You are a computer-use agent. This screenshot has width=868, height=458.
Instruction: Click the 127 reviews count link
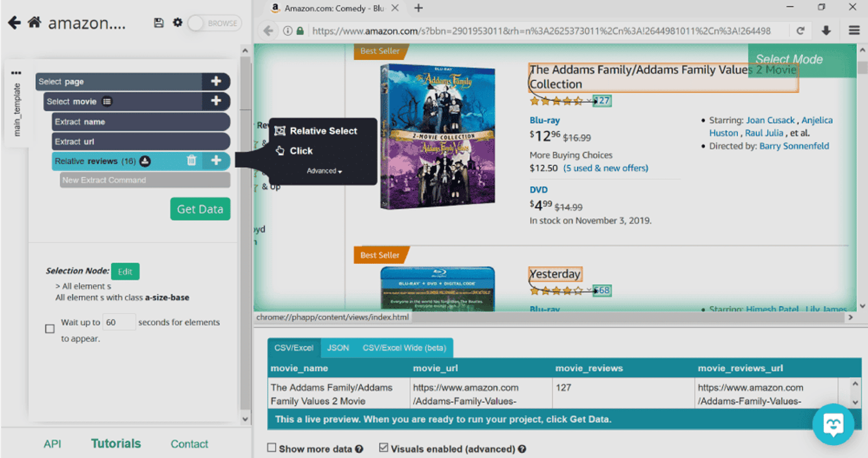click(602, 101)
